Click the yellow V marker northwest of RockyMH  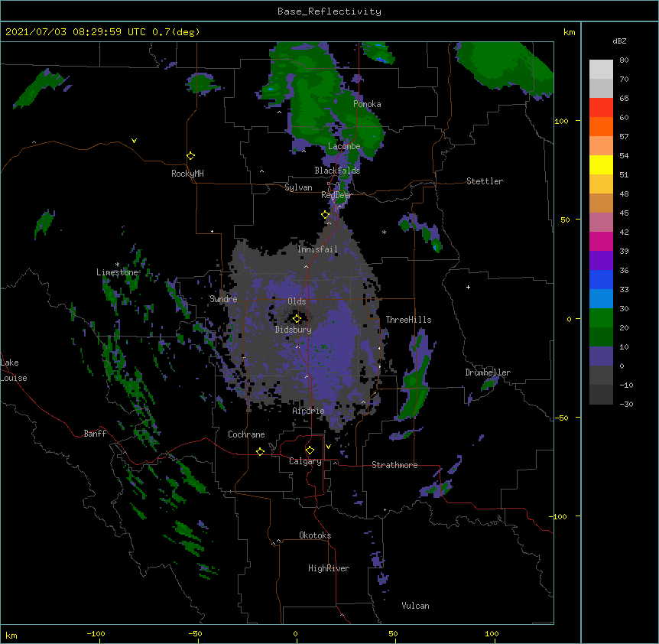pos(134,141)
